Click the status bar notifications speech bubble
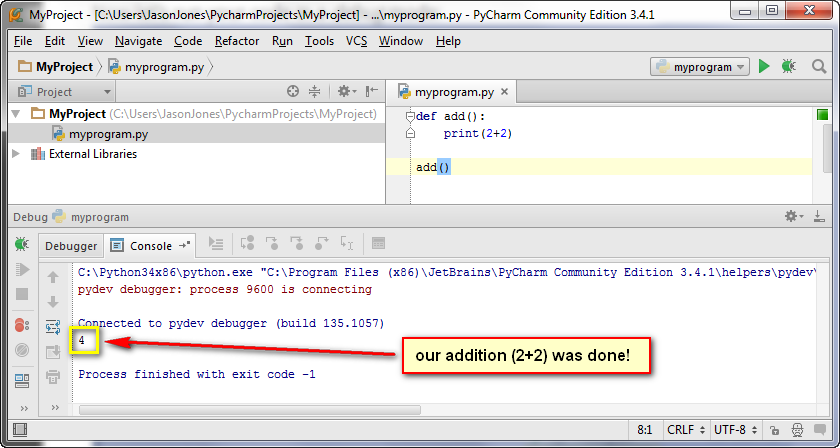Viewport: 840px width, 448px height. tap(820, 430)
